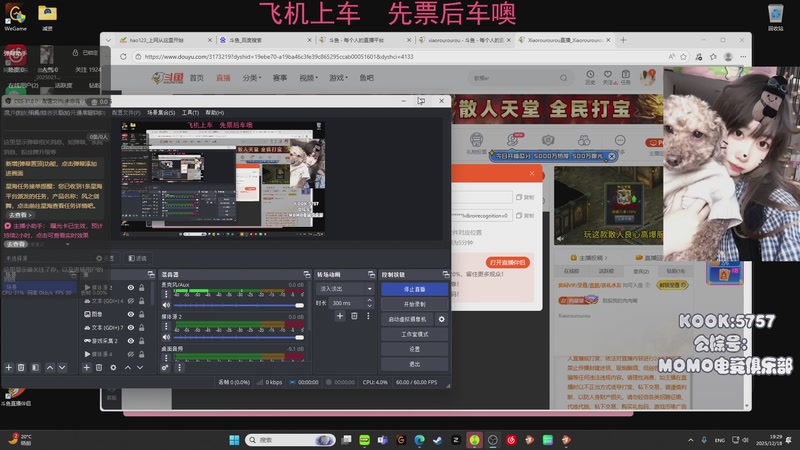Increase transition duration with up stepper arrow
This screenshot has width=800, height=450.
369,301
